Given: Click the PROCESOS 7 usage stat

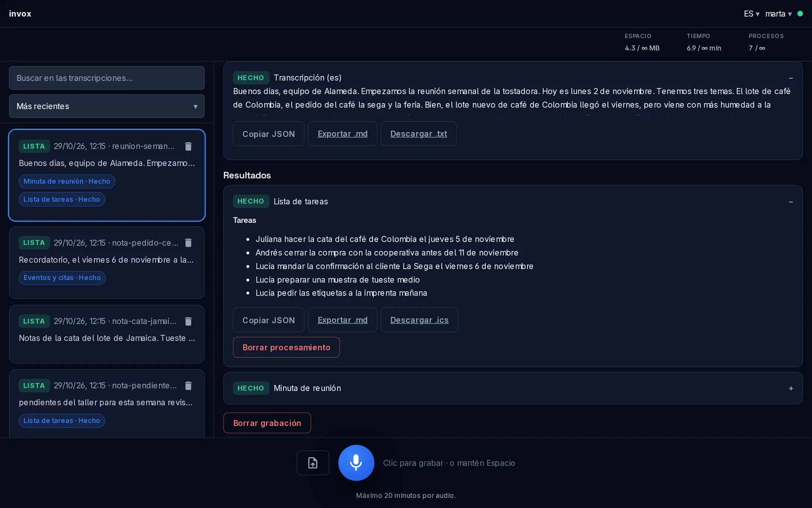Looking at the screenshot, I should (766, 42).
